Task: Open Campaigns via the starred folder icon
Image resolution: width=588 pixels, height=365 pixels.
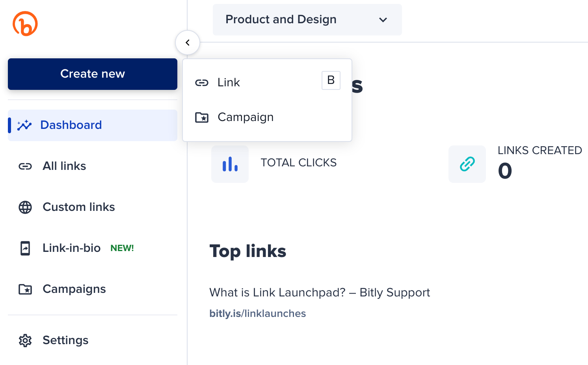Action: pyautogui.click(x=25, y=289)
